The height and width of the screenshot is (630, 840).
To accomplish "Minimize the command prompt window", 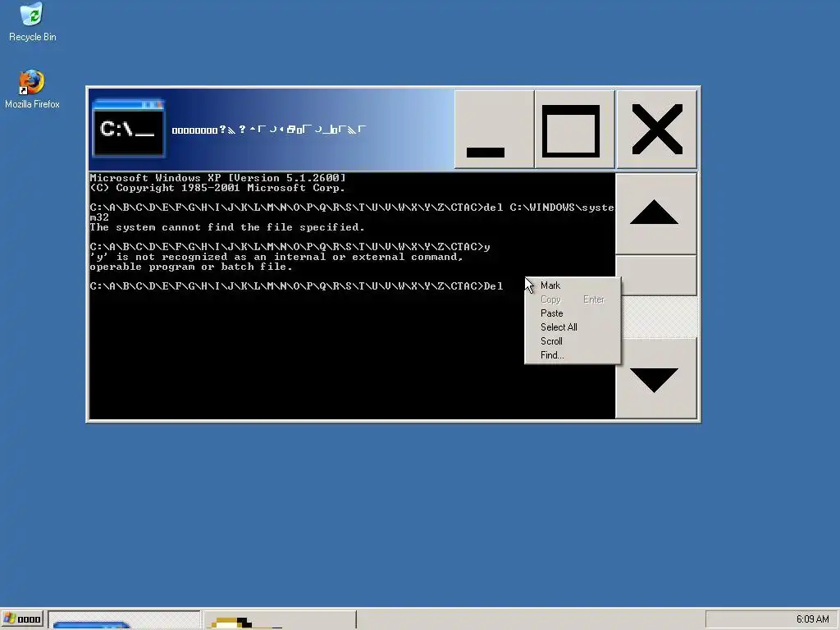I will click(494, 129).
